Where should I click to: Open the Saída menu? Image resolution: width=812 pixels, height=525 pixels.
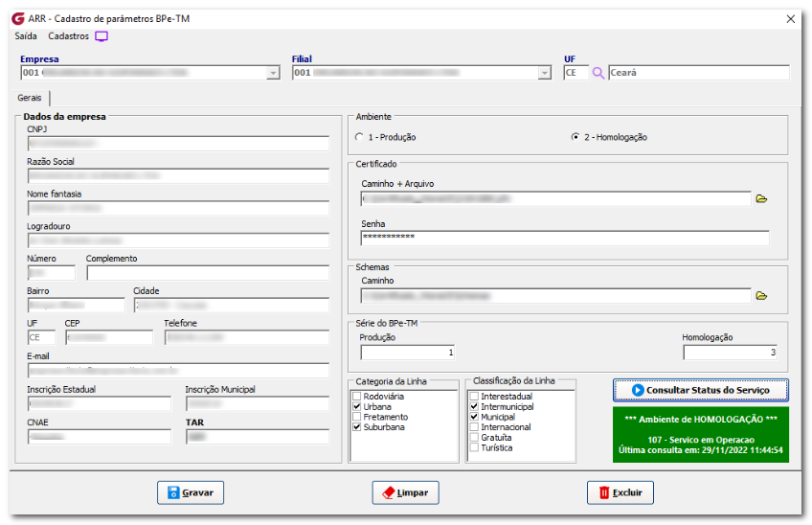pos(26,36)
